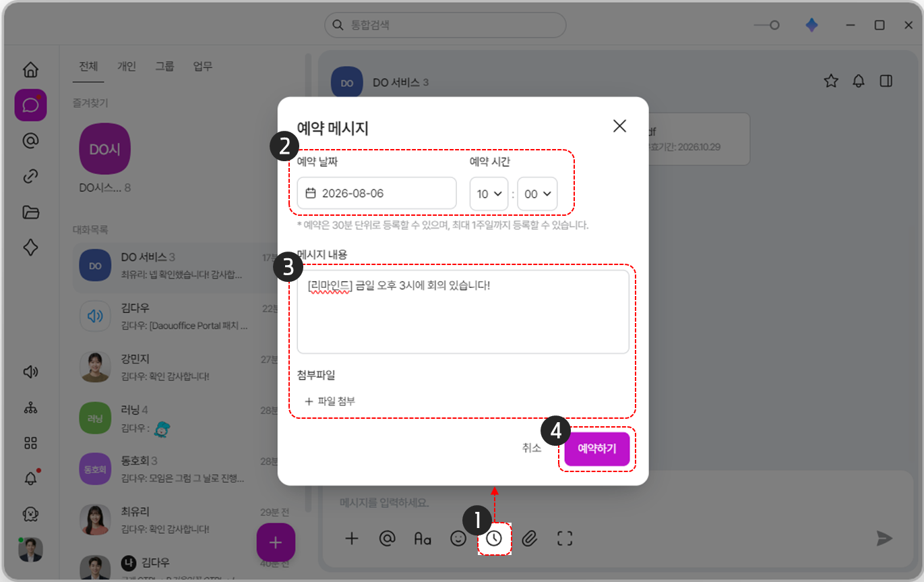
Task: Open the 동호회 group conversation
Action: [x=175, y=469]
